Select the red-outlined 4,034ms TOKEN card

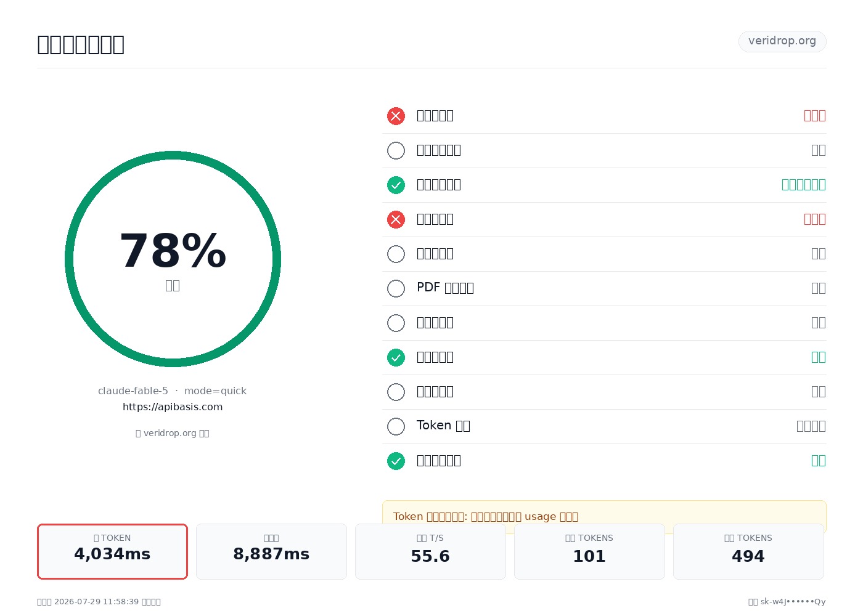[112, 551]
